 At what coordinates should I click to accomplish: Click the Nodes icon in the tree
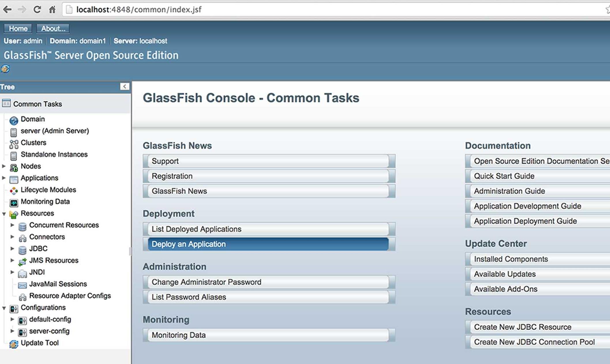point(14,167)
